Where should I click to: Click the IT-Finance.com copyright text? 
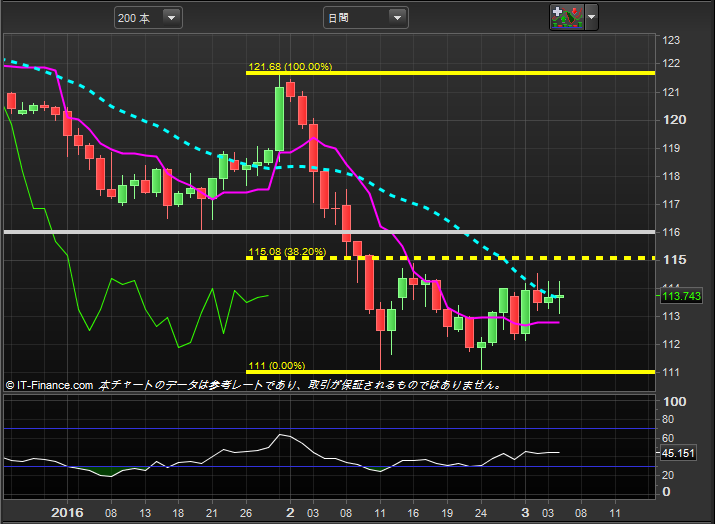click(x=49, y=385)
